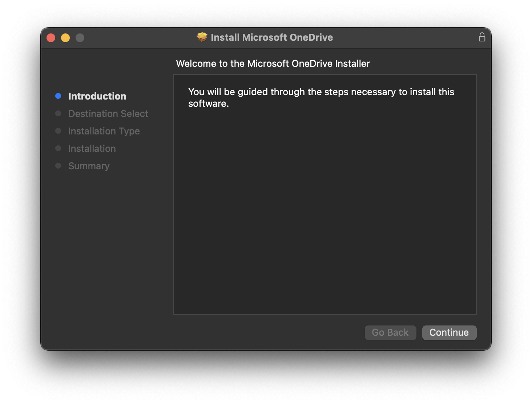Click the lock icon in the title bar
Viewport: 532px width, 404px height.
click(x=482, y=37)
